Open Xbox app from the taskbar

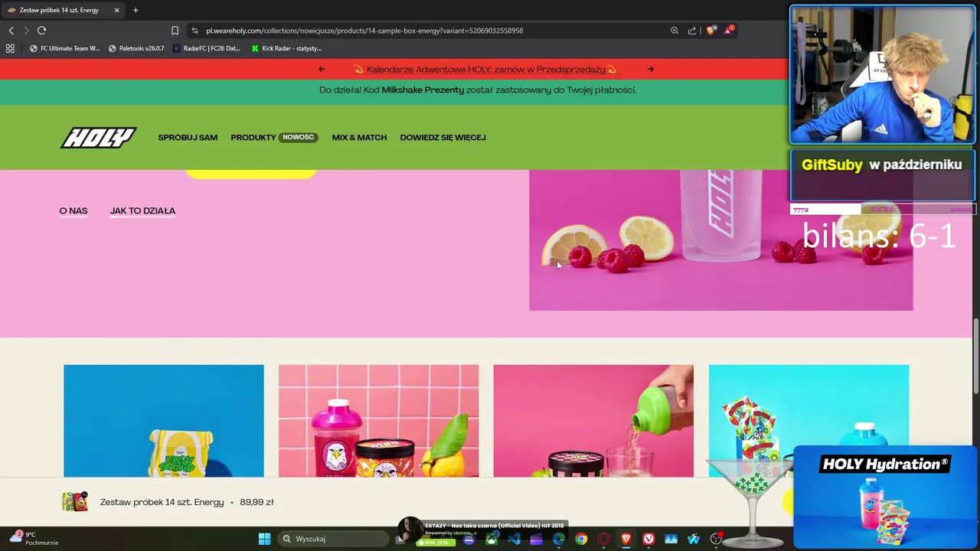(x=492, y=539)
